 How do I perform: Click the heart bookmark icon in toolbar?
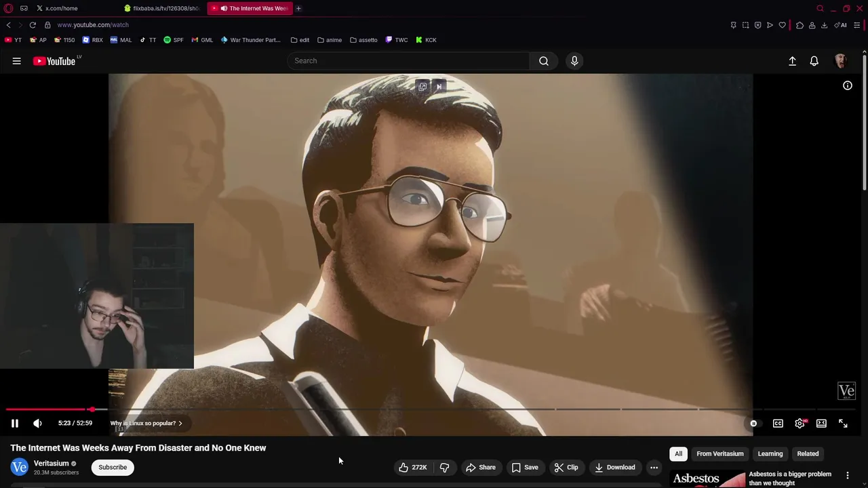coord(782,25)
